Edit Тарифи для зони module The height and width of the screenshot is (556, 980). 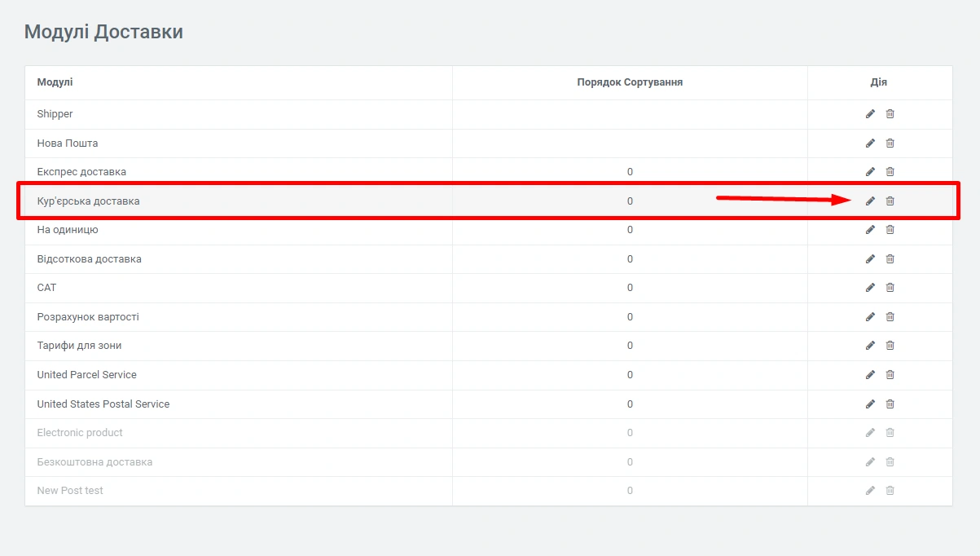(x=870, y=346)
